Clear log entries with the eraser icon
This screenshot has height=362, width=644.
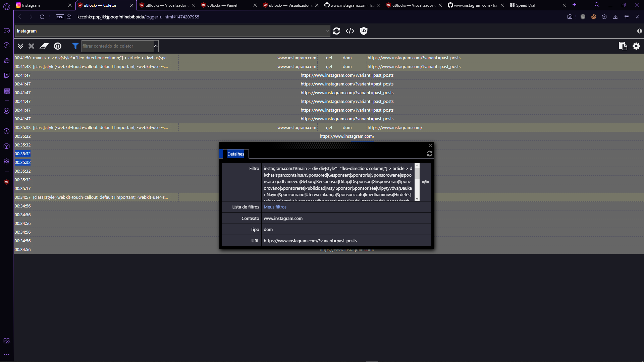[x=44, y=46]
